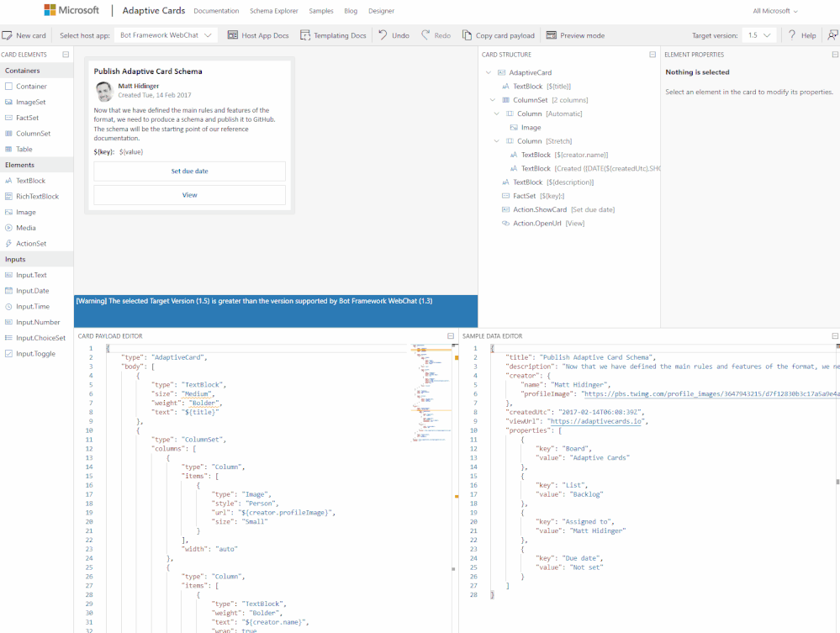Click Matt Hidinger's profile picture on card
Image resolution: width=840 pixels, height=633 pixels.
104,92
